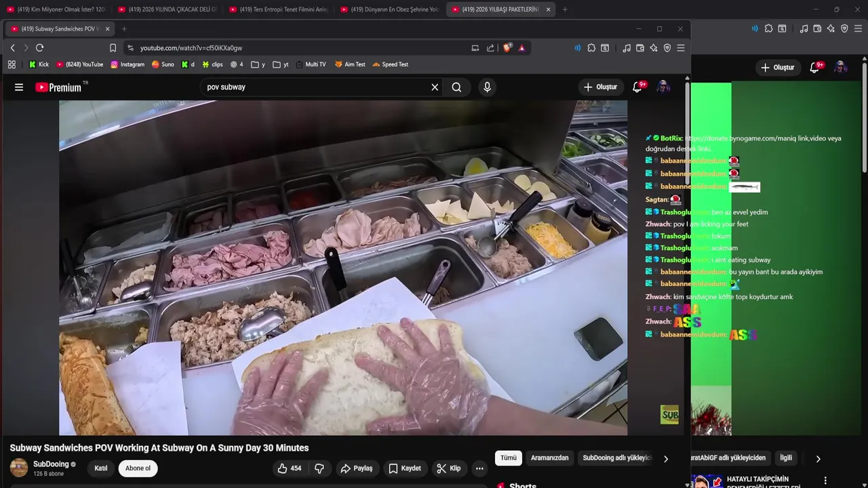Expand the 'y' bookmarks folder
This screenshot has width=868, height=488.
[258, 64]
